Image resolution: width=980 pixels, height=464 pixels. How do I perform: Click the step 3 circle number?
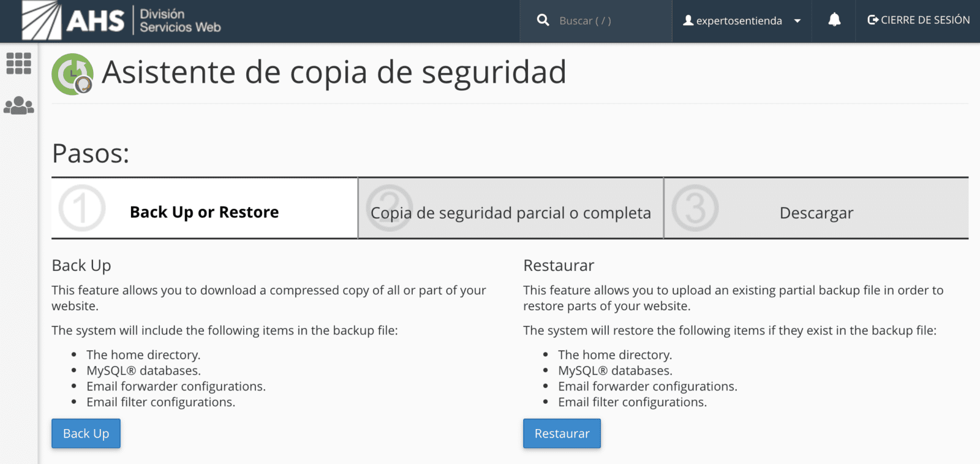(695, 208)
